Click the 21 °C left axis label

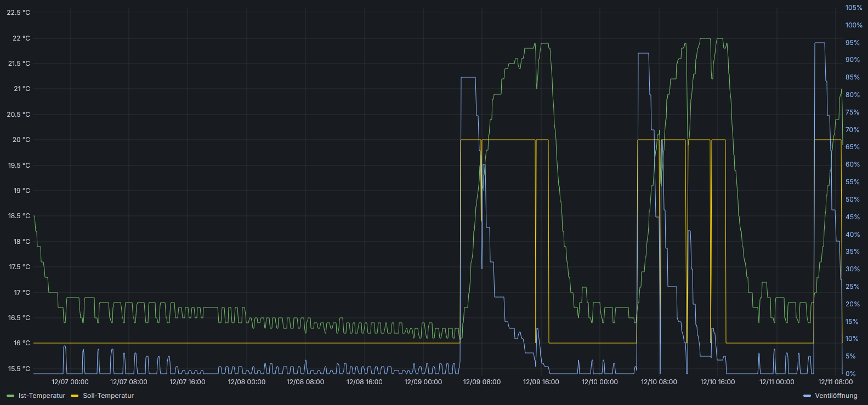[21, 89]
